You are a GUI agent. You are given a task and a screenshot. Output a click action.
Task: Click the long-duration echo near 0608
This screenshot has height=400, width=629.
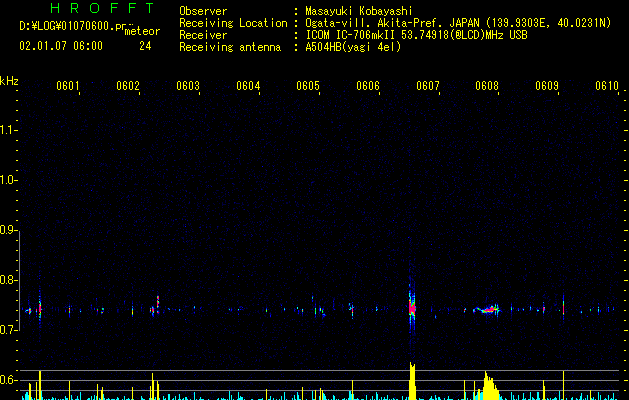coord(487,309)
